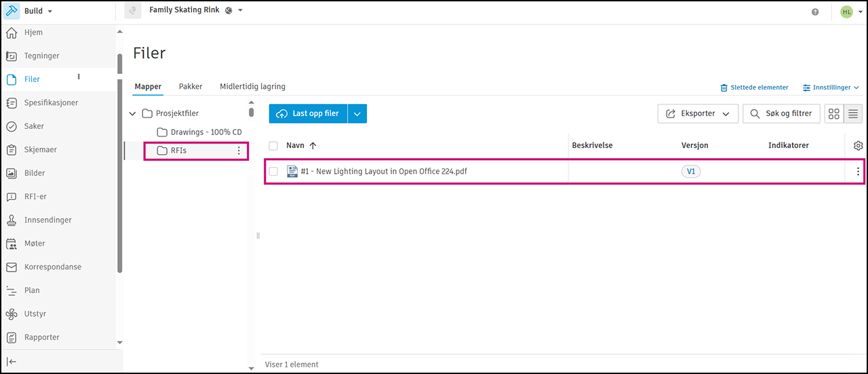Click the Last opp filer button
Viewport: 868px width, 374px height.
click(x=309, y=114)
